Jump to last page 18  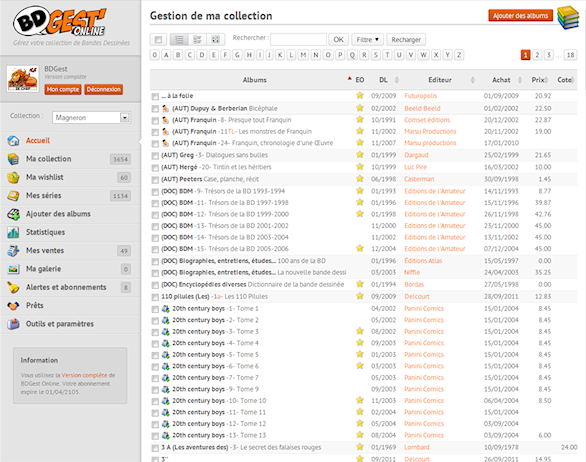(x=570, y=55)
